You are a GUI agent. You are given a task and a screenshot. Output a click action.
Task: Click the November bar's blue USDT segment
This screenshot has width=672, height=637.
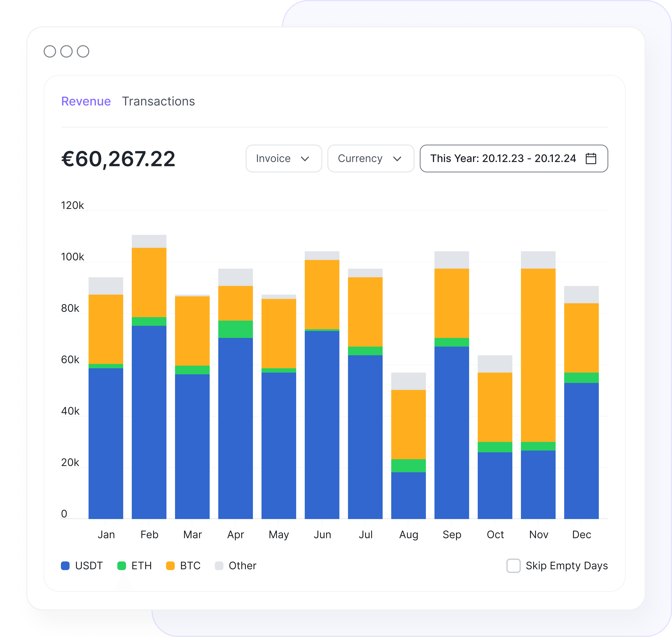[538, 485]
